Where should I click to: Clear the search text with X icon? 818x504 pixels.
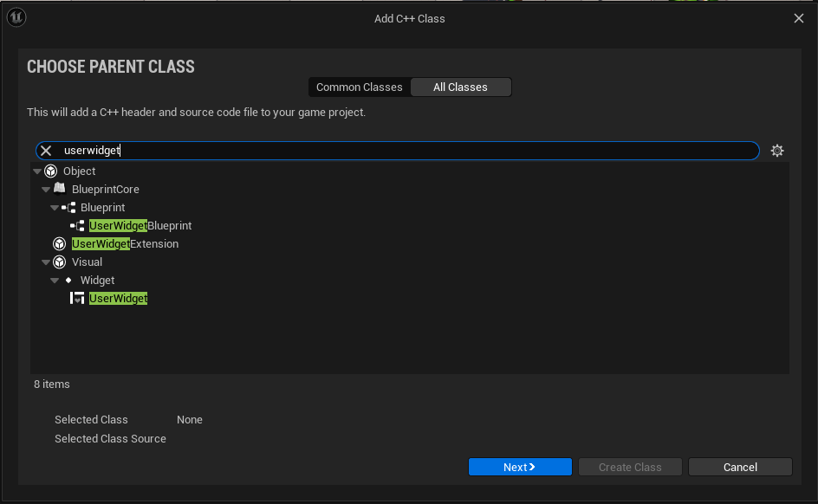click(46, 151)
